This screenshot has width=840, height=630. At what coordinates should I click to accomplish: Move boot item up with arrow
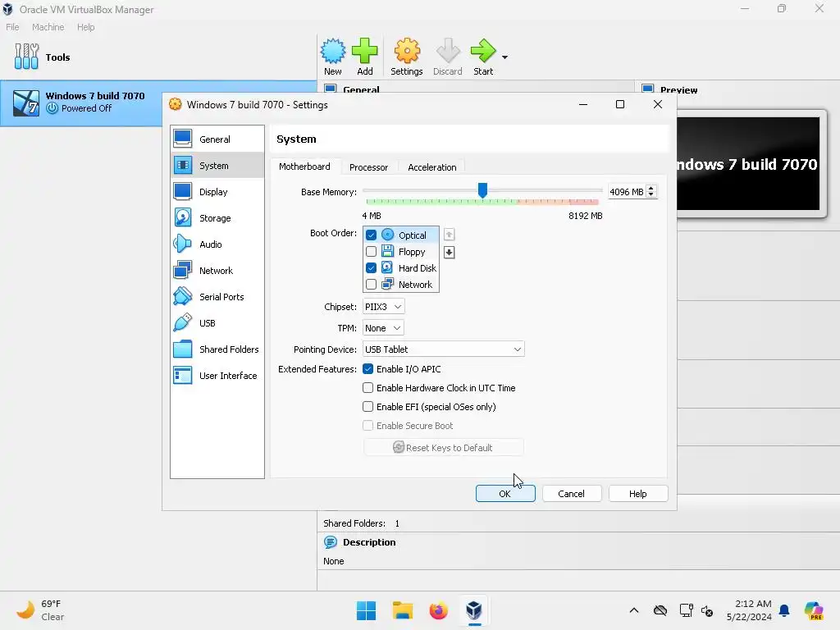click(x=449, y=235)
